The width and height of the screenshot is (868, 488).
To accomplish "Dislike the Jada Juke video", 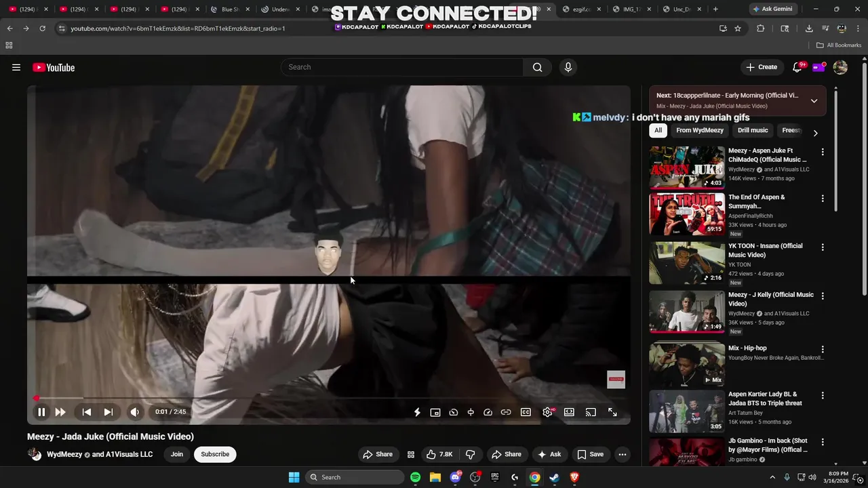I will click(470, 454).
